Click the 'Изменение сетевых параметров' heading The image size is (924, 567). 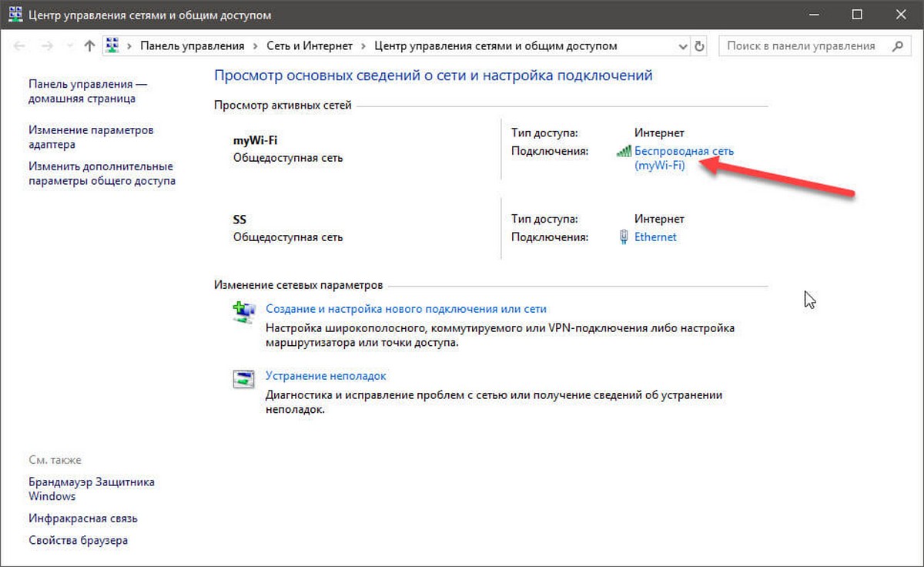pyautogui.click(x=298, y=286)
